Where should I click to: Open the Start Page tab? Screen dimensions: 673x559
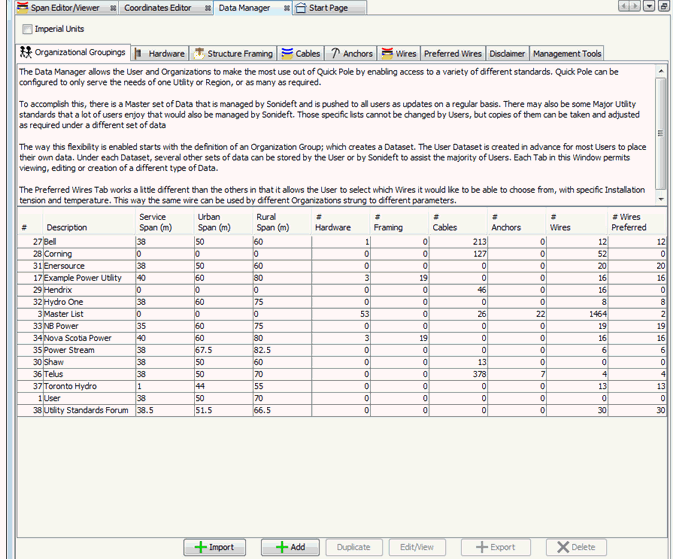click(328, 8)
